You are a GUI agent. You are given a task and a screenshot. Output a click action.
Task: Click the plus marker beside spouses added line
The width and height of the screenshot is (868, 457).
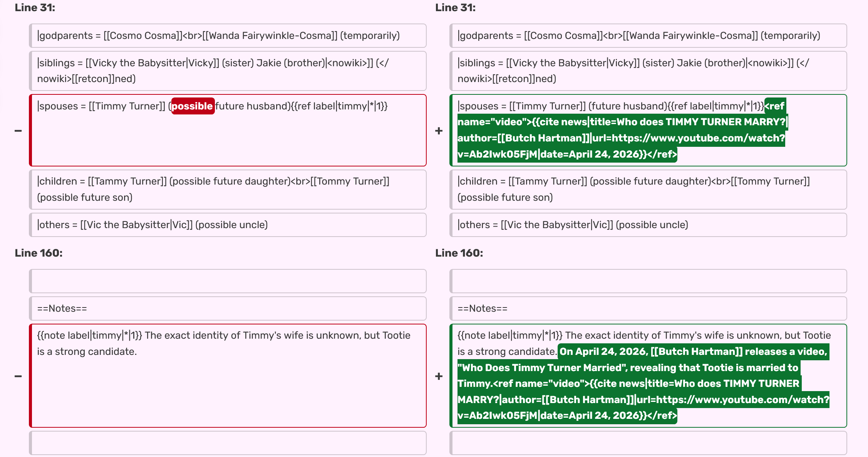pos(439,131)
